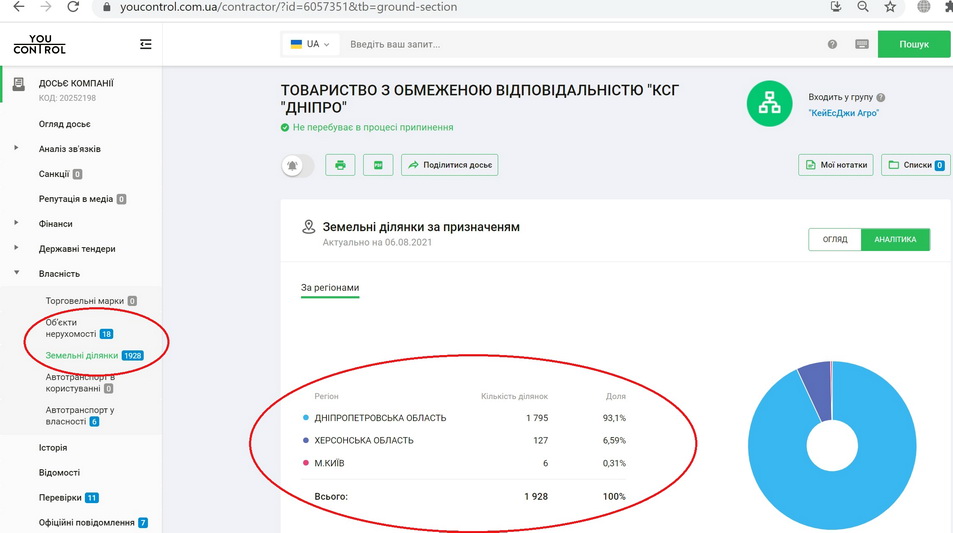Click the PDF export icon button

378,165
